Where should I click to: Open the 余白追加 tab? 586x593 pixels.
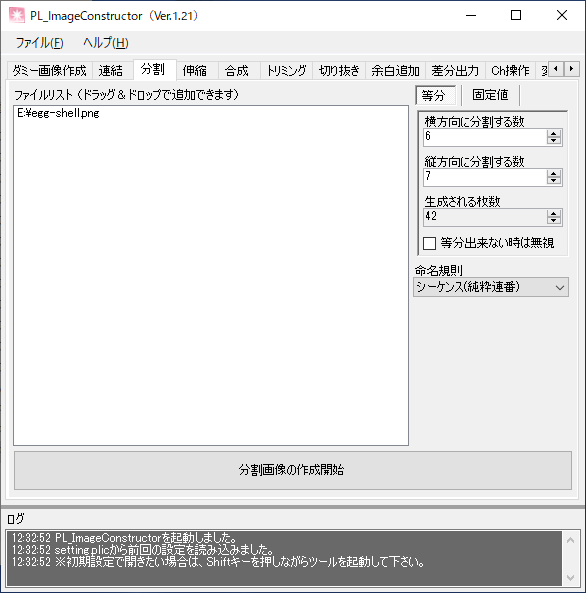[x=395, y=71]
